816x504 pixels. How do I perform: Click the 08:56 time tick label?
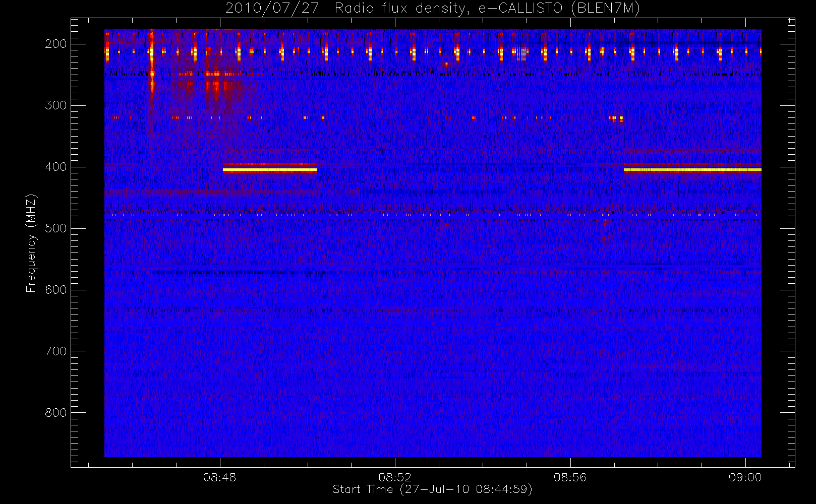coord(570,477)
